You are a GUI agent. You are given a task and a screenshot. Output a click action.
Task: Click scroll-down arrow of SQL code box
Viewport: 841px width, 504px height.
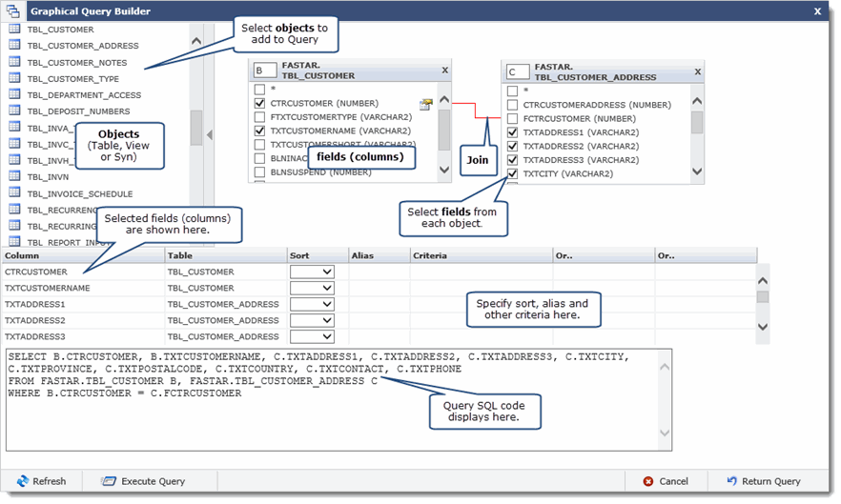coord(665,433)
